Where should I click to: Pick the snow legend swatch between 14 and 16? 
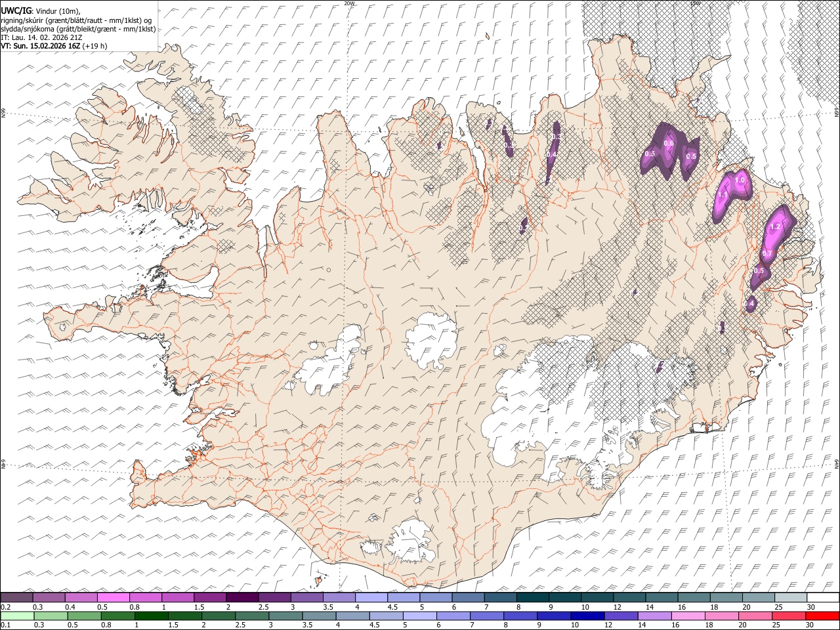click(661, 597)
